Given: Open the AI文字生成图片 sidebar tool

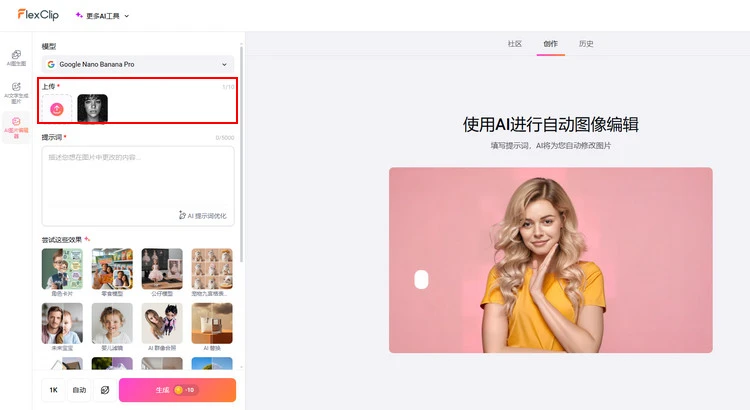Looking at the screenshot, I should [x=16, y=92].
